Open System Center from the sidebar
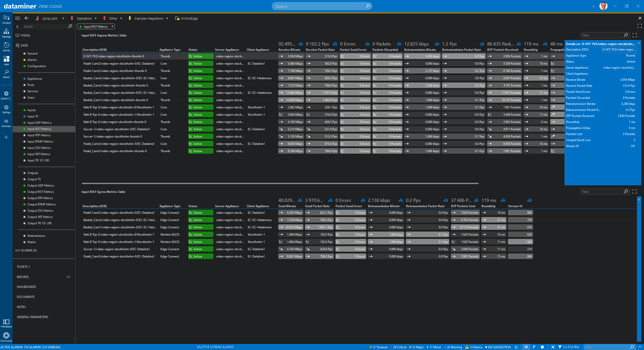Image resolution: width=644 pixels, height=350 pixels. click(6, 95)
